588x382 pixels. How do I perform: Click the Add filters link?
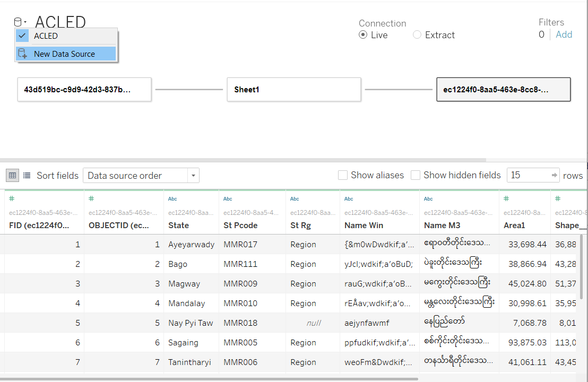pyautogui.click(x=564, y=34)
